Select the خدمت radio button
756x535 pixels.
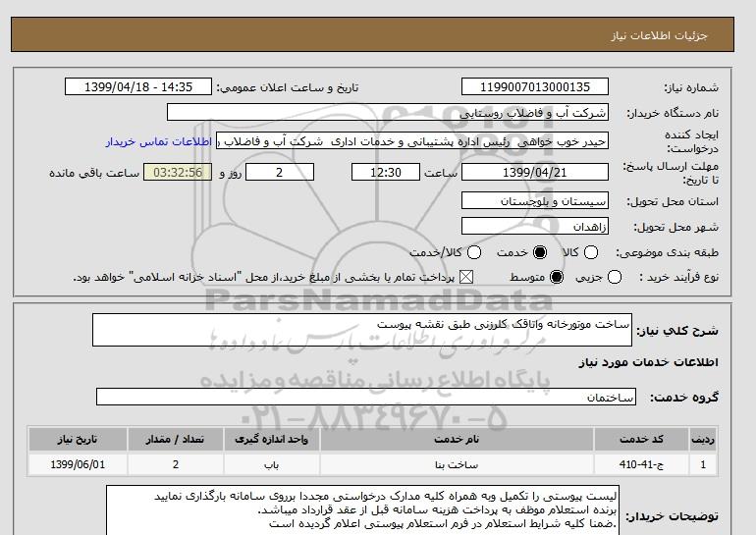(x=540, y=252)
